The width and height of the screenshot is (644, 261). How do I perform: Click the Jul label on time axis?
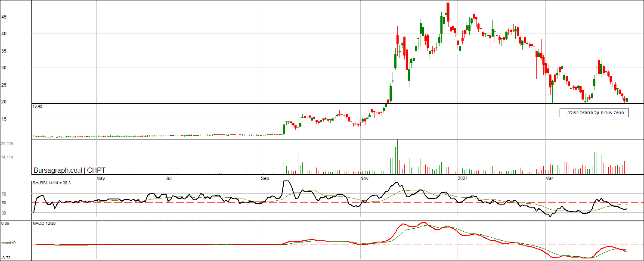click(169, 178)
